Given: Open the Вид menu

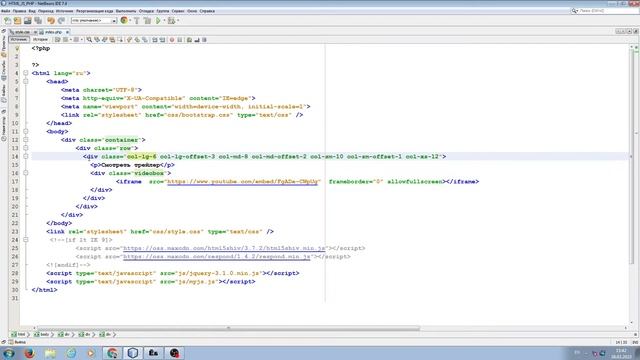Looking at the screenshot, I should click(32, 11).
